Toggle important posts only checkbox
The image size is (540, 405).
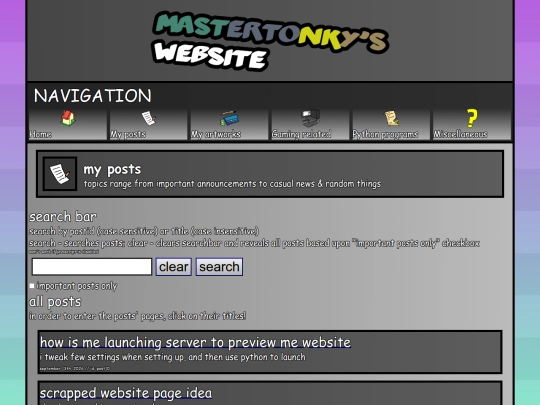(x=32, y=286)
